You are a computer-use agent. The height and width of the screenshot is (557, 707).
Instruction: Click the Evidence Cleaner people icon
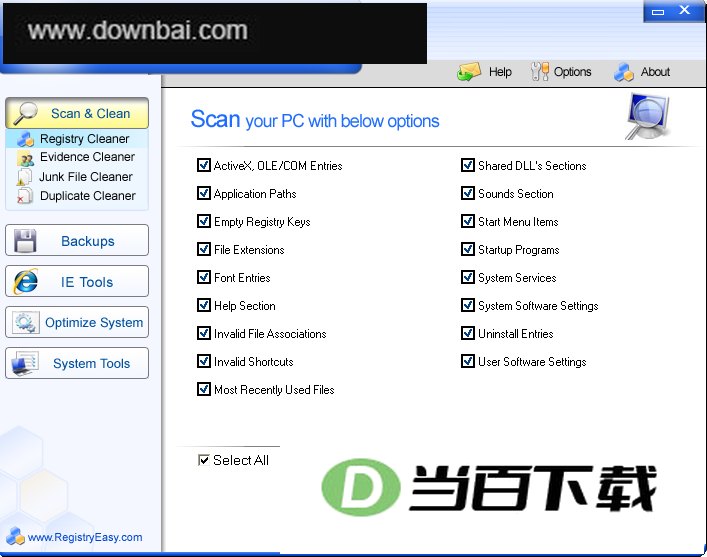[x=25, y=158]
